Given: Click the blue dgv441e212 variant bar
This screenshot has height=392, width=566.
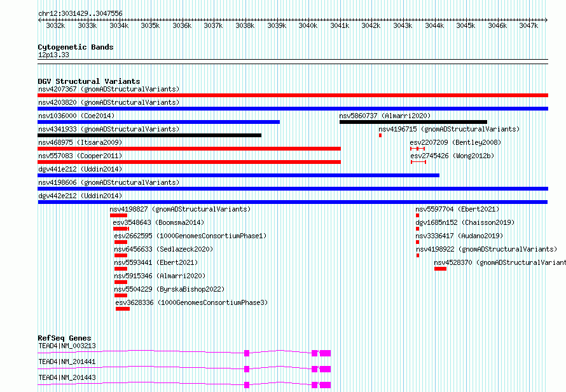Looking at the screenshot, I should [x=238, y=175].
